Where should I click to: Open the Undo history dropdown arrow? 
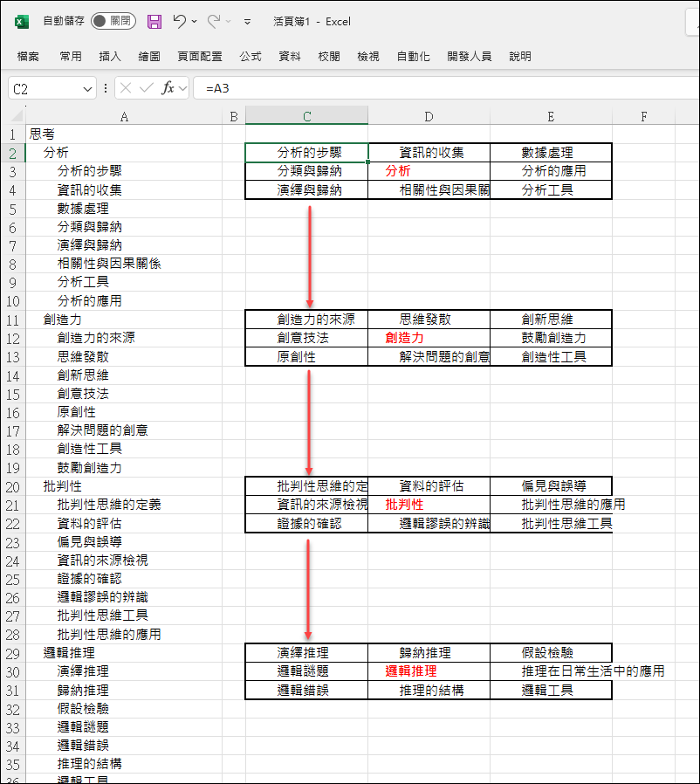(x=195, y=22)
